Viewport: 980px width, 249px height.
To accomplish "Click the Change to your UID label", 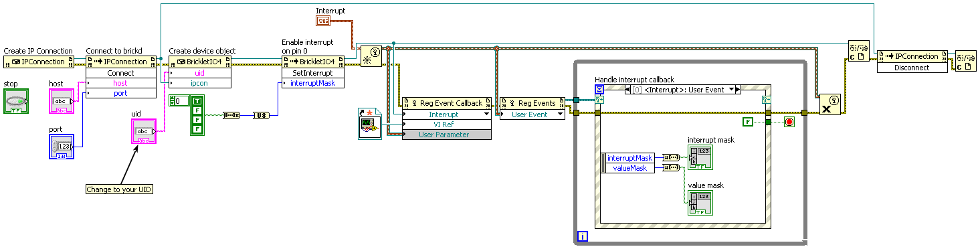I will [x=120, y=189].
